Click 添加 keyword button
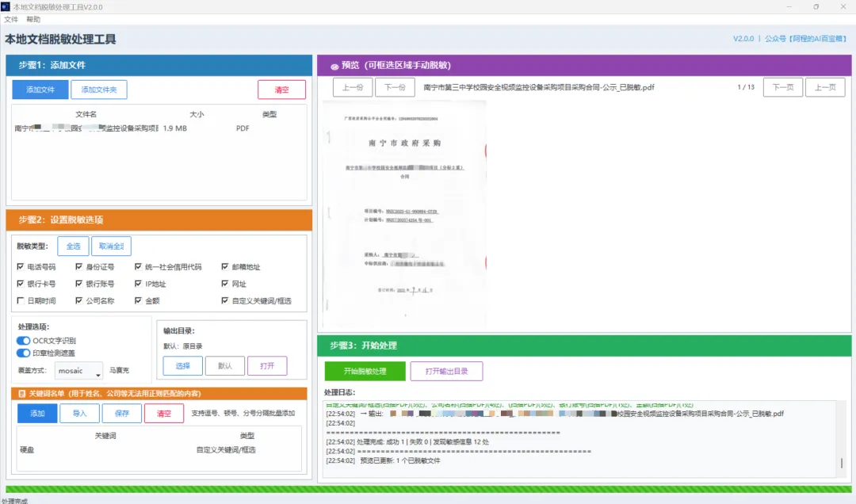This screenshot has width=856, height=504. coord(37,414)
